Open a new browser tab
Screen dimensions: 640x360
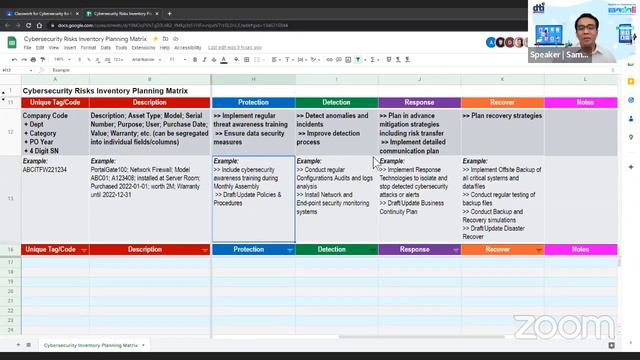tap(169, 13)
